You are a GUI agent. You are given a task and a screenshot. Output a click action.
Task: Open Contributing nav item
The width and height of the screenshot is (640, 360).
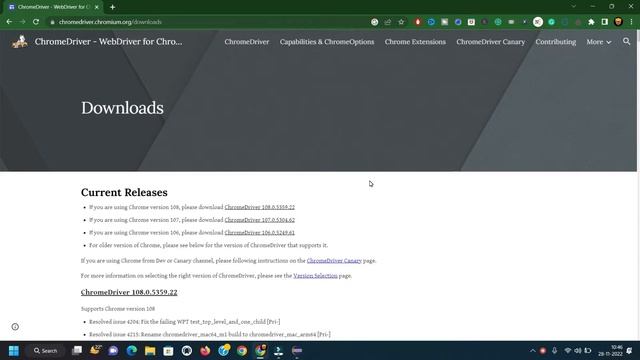pos(556,42)
